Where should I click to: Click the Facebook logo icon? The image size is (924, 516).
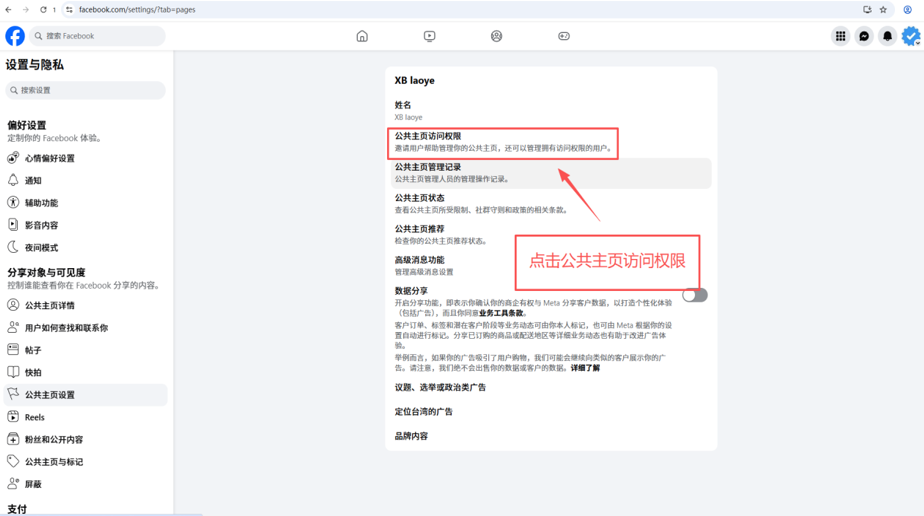coord(15,36)
